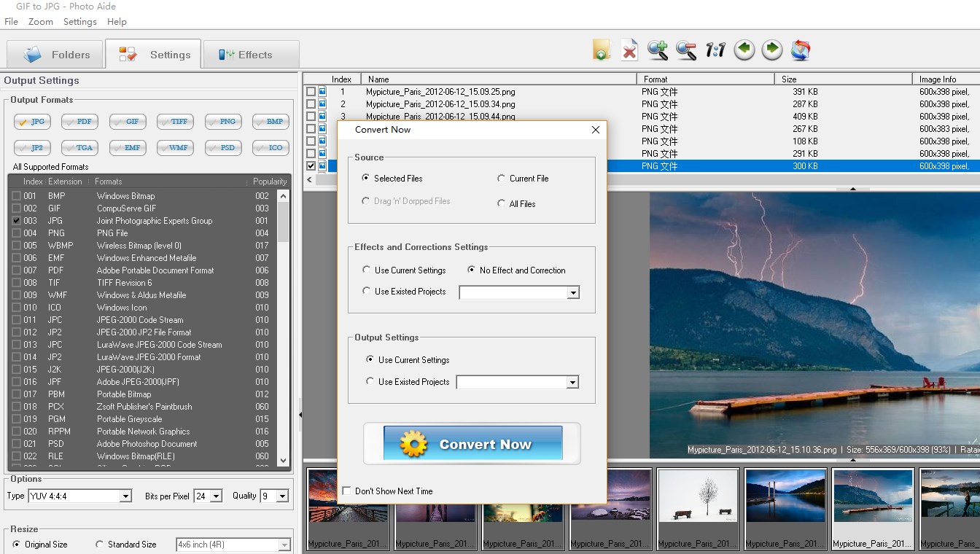Click the zoom out magnifier icon
The image size is (980, 554).
[x=686, y=50]
